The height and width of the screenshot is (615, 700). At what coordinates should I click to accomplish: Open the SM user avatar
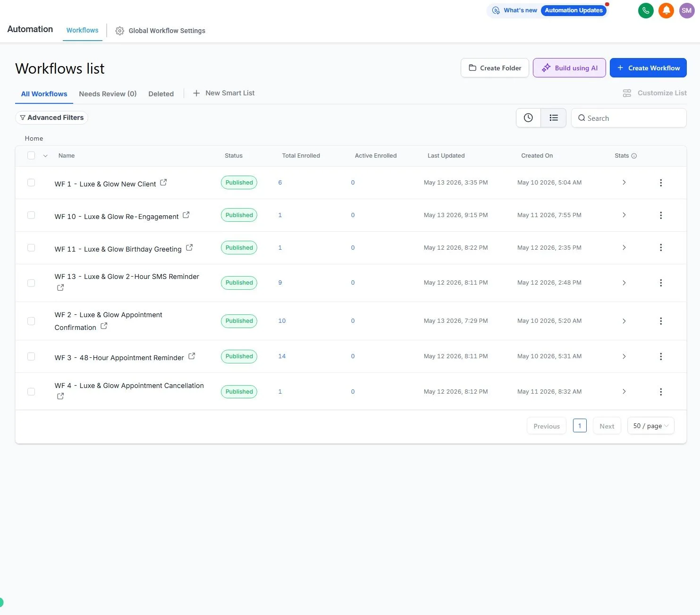pos(687,10)
